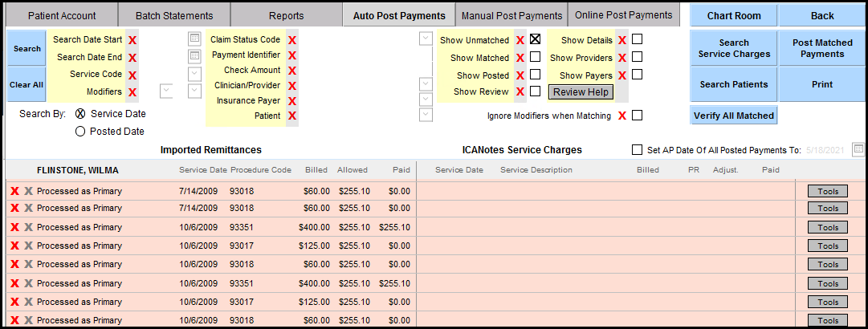Switch to the Manual Post Payments tab

point(511,15)
